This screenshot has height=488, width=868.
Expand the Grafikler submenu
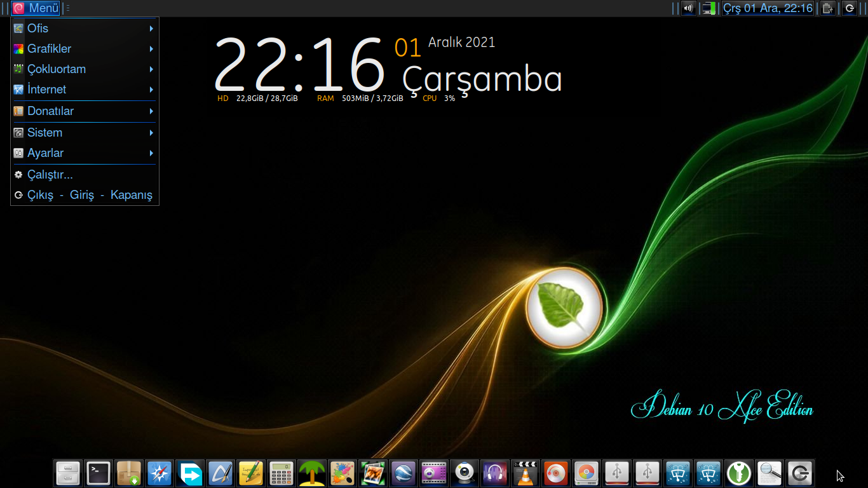(x=85, y=49)
